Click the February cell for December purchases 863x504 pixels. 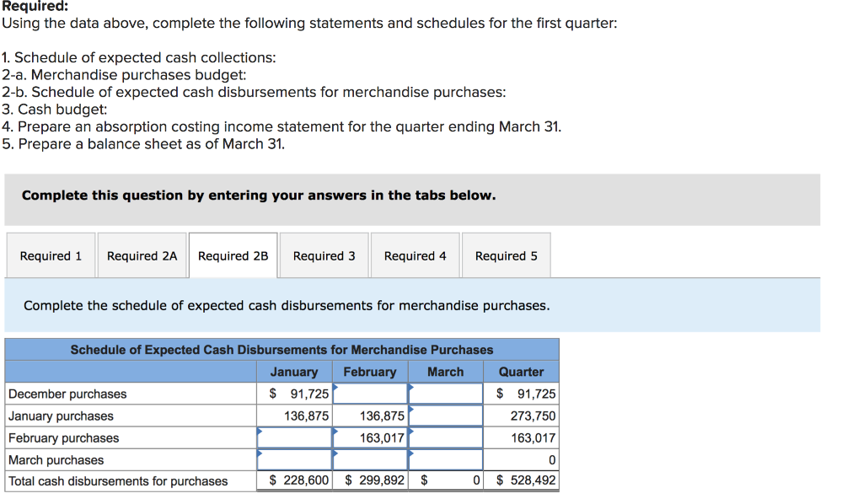pyautogui.click(x=369, y=393)
